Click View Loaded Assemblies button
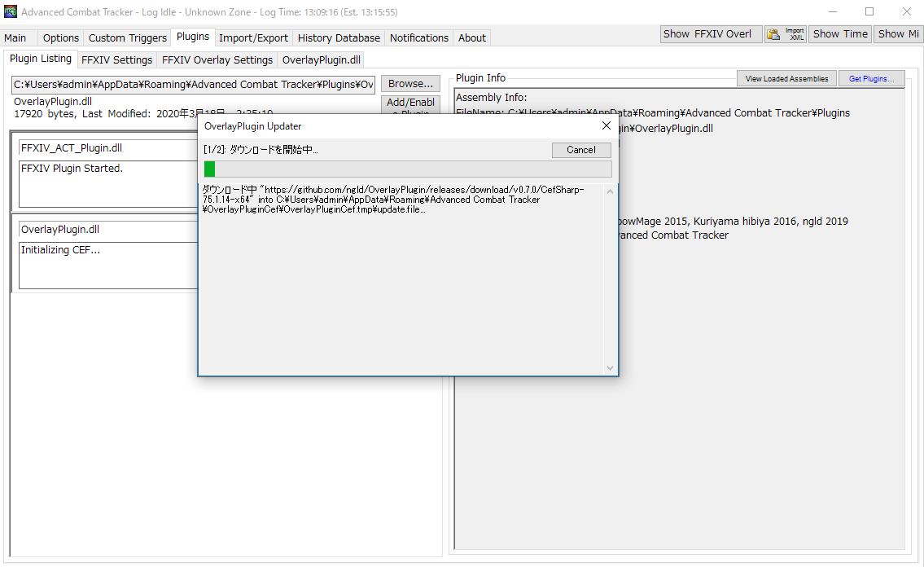The height and width of the screenshot is (567, 924). [x=786, y=79]
